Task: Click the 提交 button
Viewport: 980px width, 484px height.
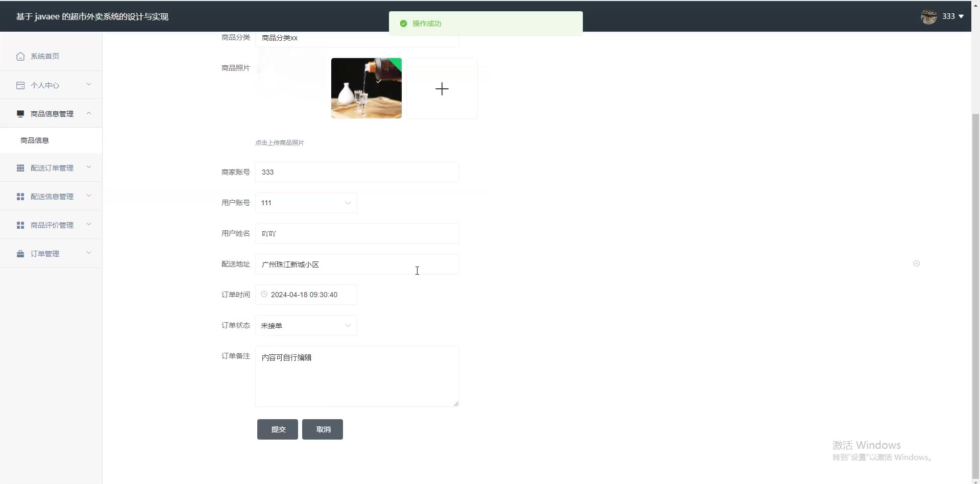Action: [x=278, y=429]
